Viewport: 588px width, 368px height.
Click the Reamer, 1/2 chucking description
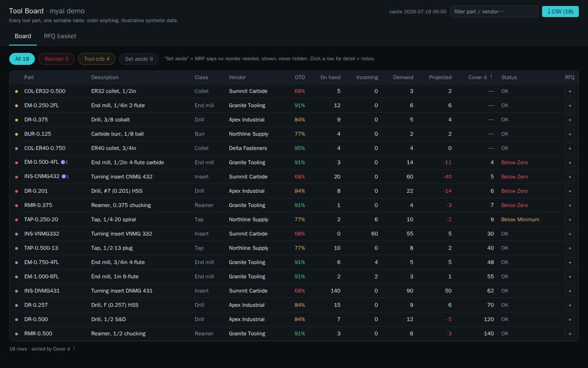(x=119, y=333)
